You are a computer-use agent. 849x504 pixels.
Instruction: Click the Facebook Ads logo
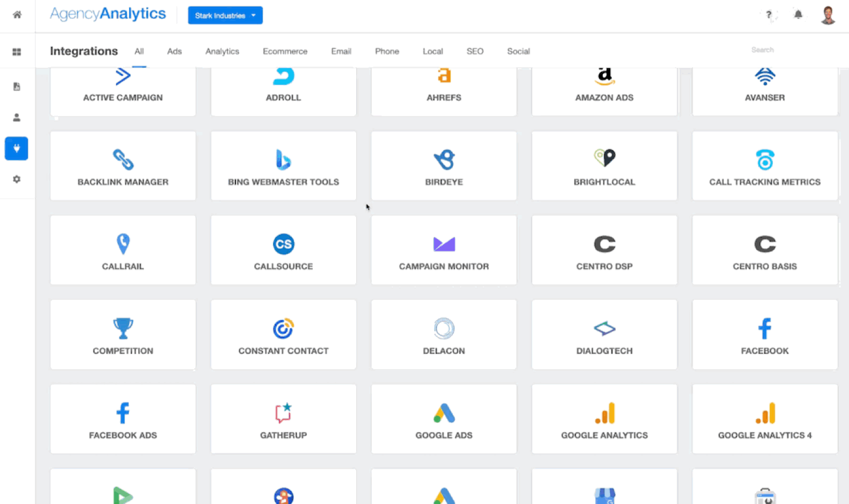(x=123, y=413)
